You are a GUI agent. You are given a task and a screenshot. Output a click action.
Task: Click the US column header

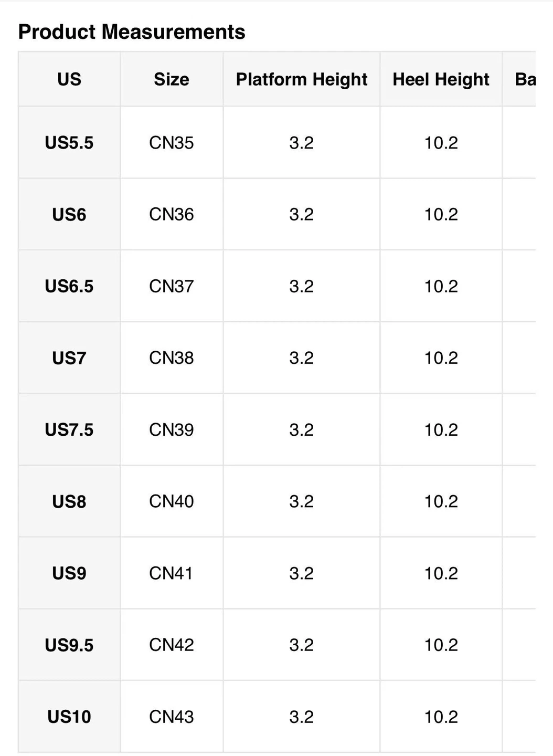pyautogui.click(x=69, y=79)
